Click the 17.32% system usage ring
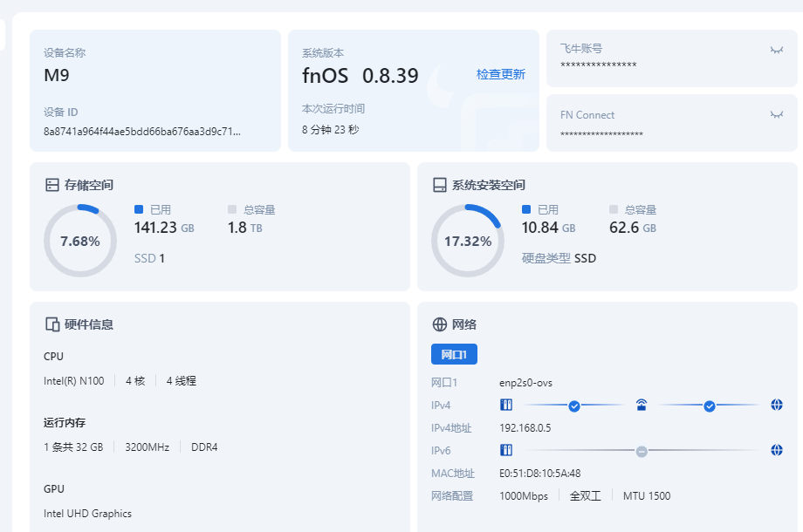The image size is (803, 532). [468, 241]
